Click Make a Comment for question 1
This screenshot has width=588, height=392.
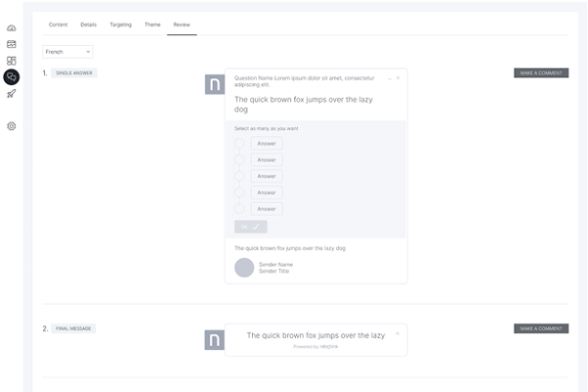(541, 73)
